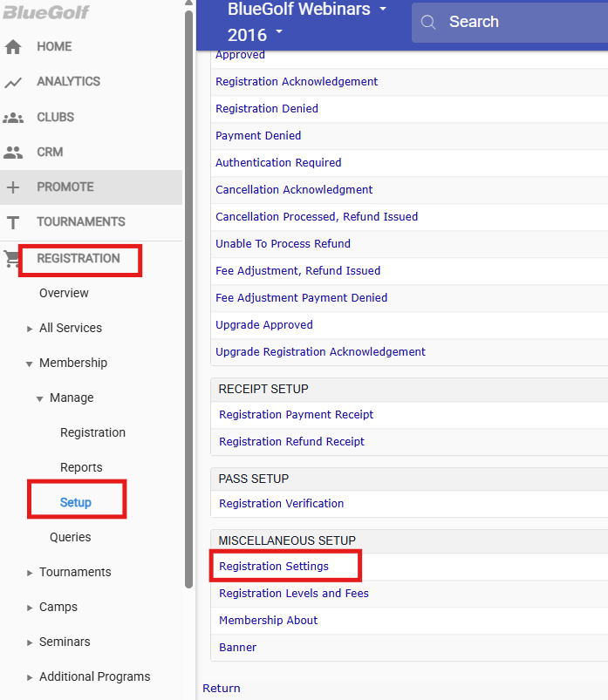Expand the Camps tree arrow
Viewport: 608px width, 700px height.
point(30,608)
